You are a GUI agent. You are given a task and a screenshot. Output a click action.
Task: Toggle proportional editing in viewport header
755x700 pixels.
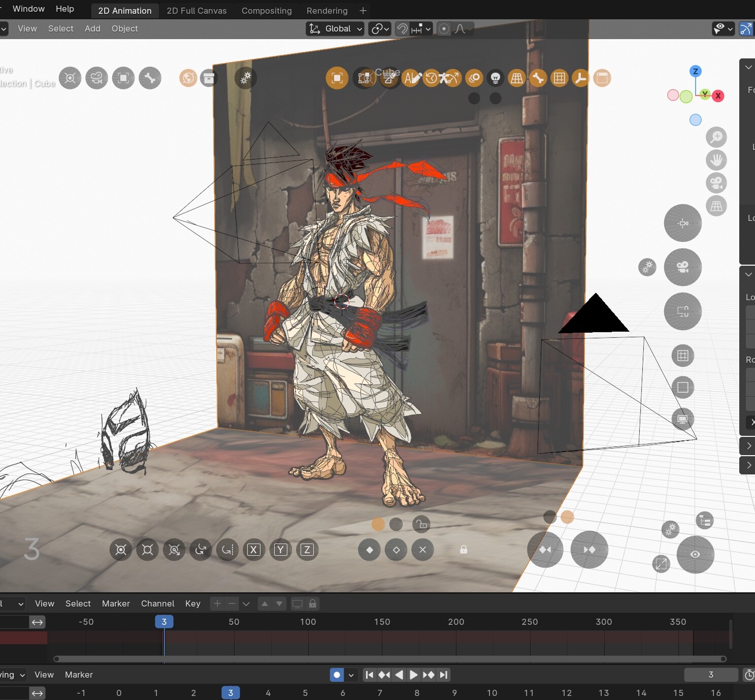pyautogui.click(x=444, y=29)
